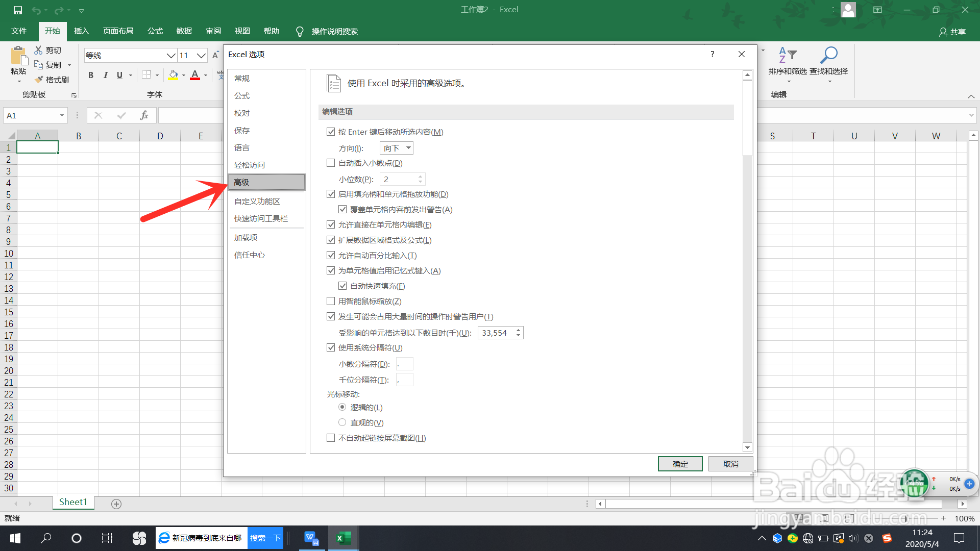
Task: Switch to the 页面布局 Page Layout tab
Action: point(118,31)
